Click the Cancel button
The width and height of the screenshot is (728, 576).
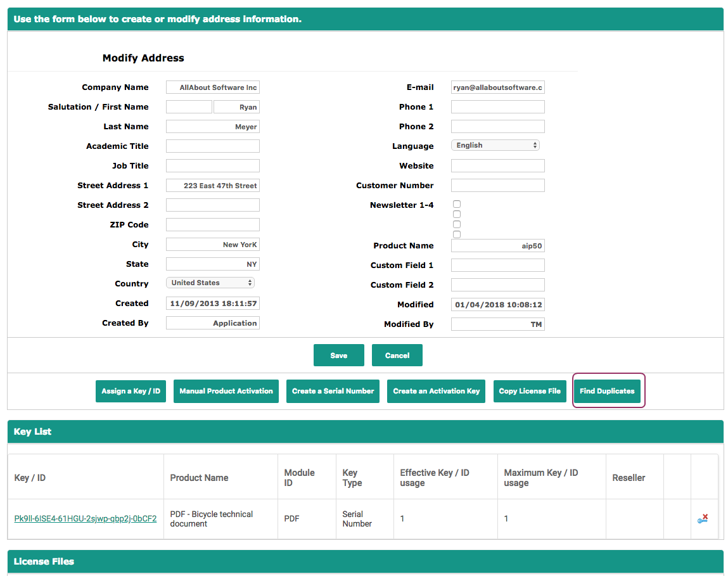tap(397, 355)
